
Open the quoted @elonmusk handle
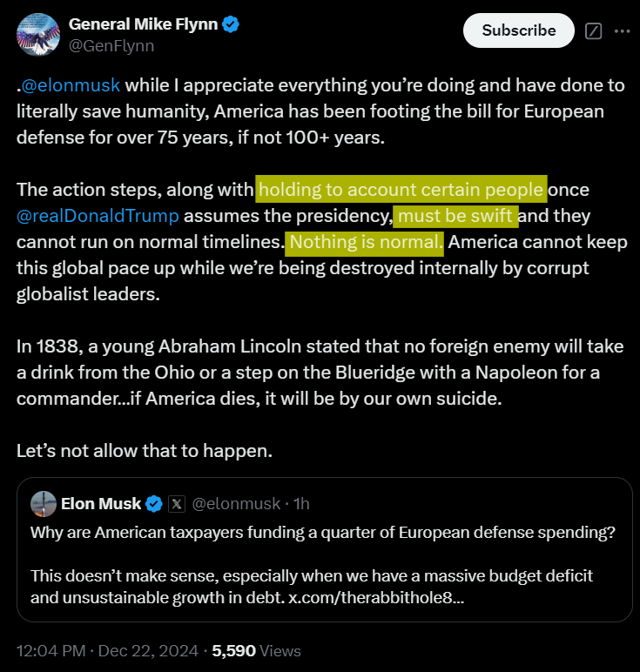tap(236, 503)
